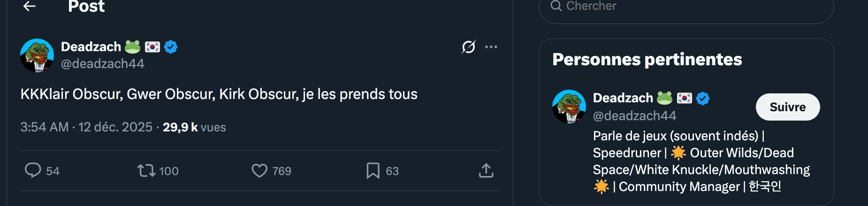Click the 29,9 k vues view count
The width and height of the screenshot is (868, 206).
(x=194, y=127)
